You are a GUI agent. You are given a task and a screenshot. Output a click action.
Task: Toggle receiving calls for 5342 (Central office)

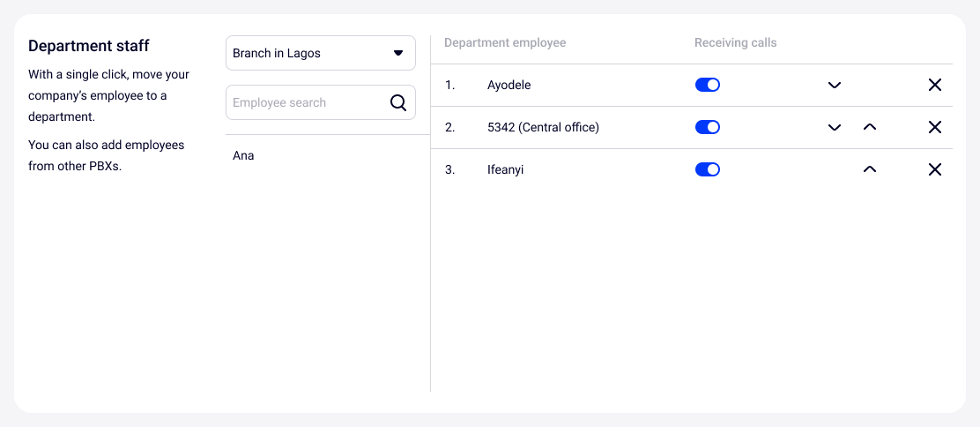tap(708, 127)
